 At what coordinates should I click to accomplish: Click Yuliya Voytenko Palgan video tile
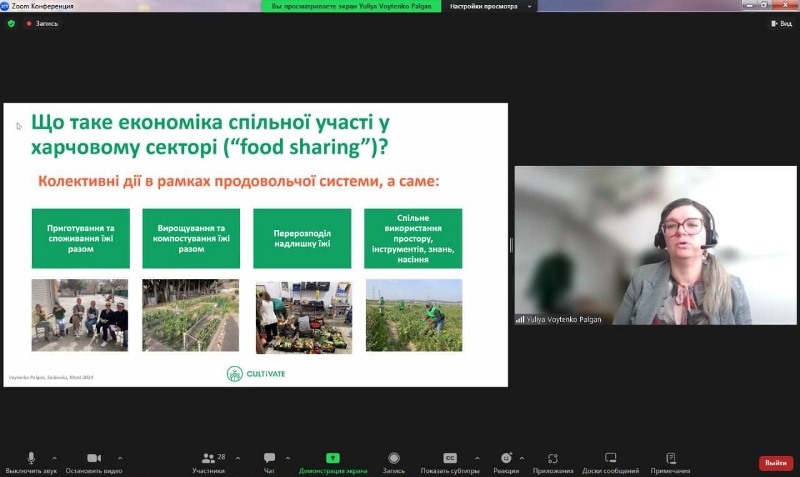pos(655,245)
